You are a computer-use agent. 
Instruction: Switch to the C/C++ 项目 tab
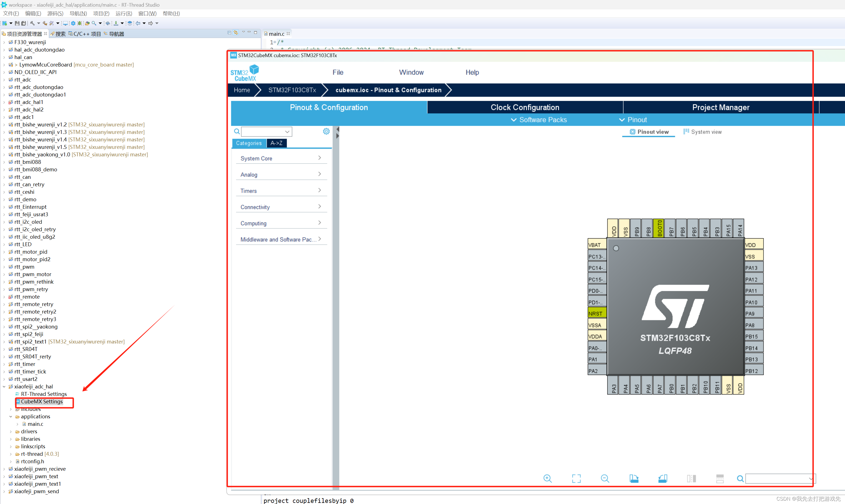[x=85, y=34]
